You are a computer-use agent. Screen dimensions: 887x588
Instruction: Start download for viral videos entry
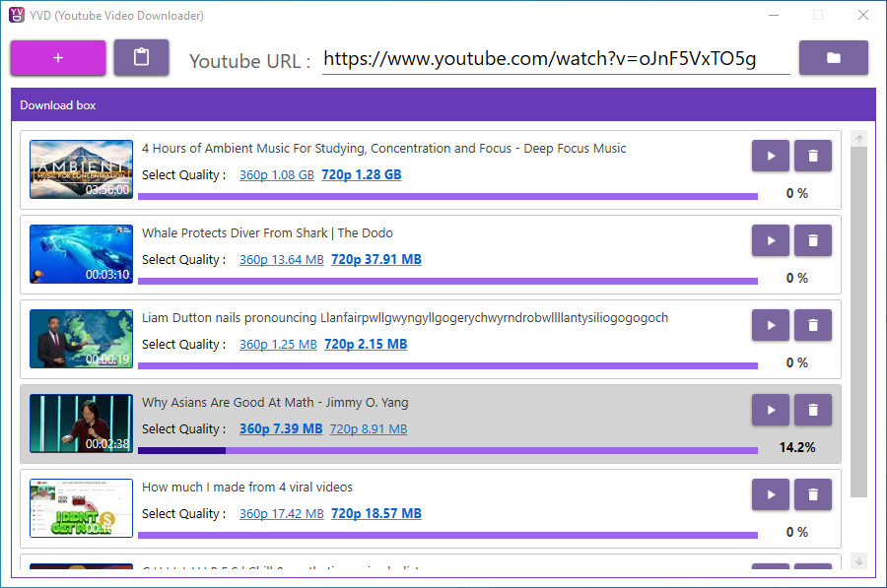[771, 494]
